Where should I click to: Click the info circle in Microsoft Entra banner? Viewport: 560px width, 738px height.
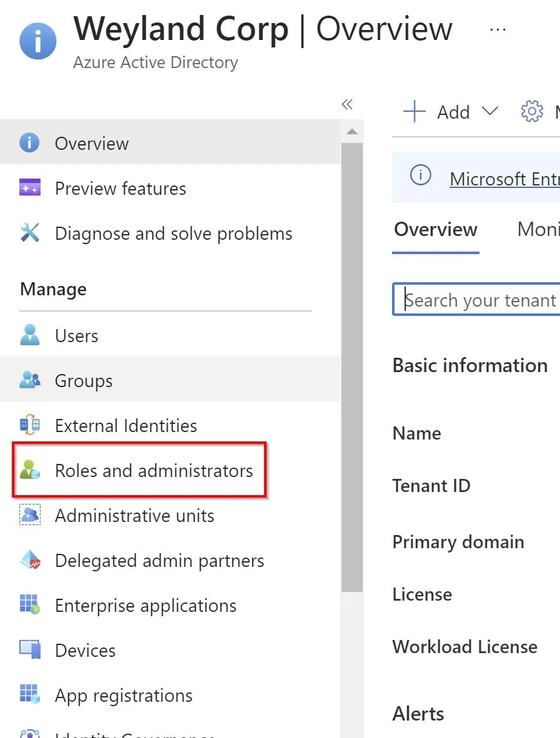tap(420, 175)
